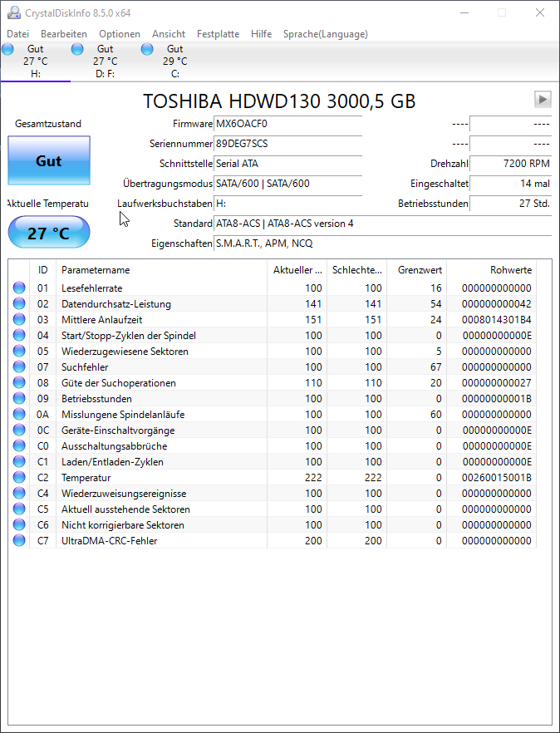Click status orb for Ausschaltungsabbrüche
The width and height of the screenshot is (560, 733).
19,445
